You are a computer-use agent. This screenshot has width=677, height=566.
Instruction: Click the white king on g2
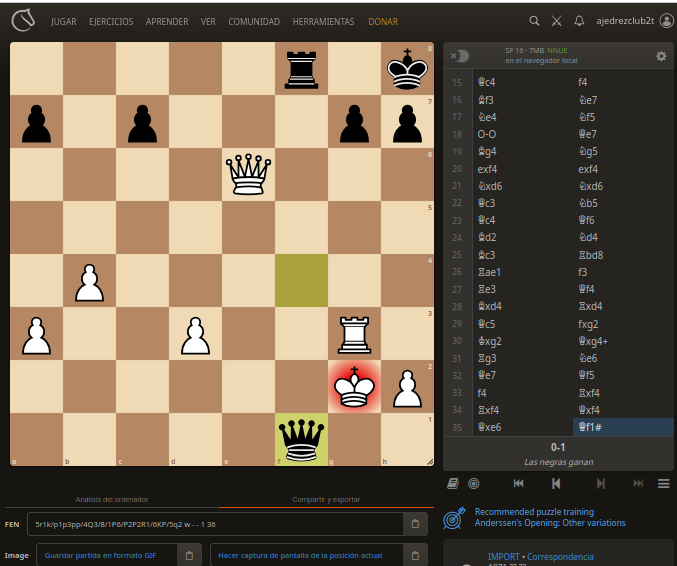354,386
